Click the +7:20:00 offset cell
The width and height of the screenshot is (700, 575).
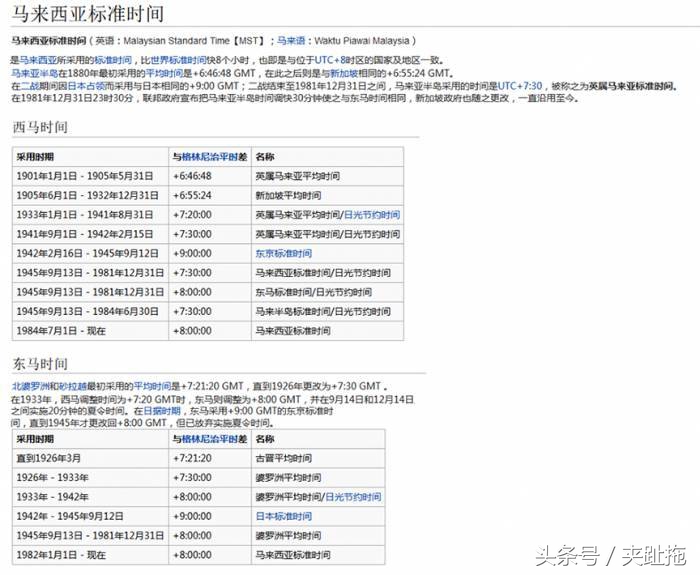coord(210,215)
